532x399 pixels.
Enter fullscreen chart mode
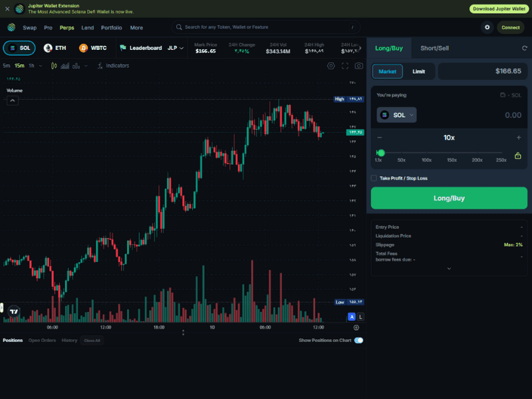click(345, 66)
